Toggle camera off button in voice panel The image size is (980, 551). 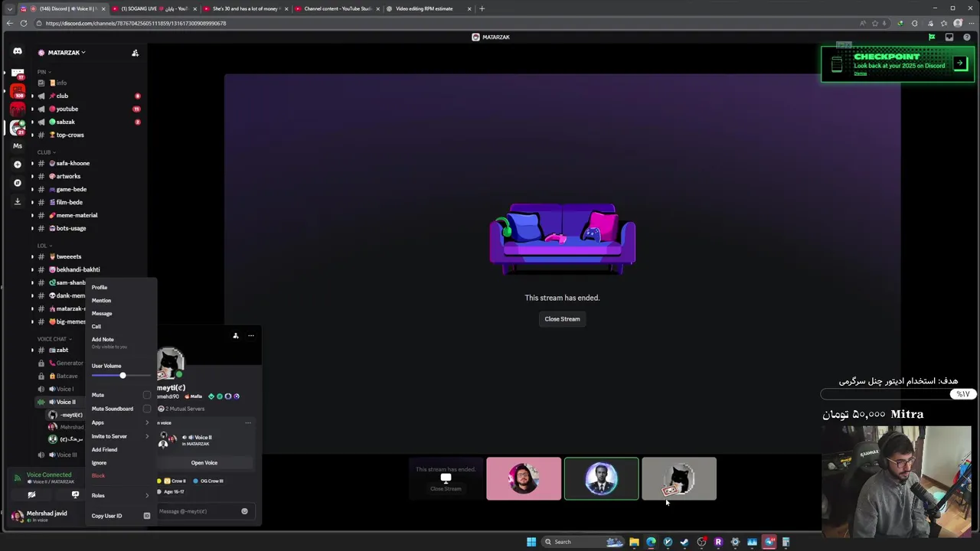(31, 495)
